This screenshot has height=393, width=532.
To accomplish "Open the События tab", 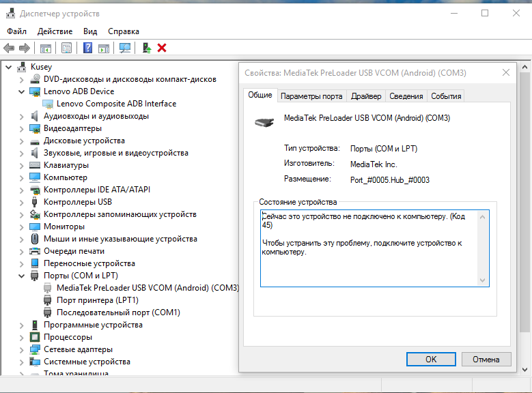I will coord(446,96).
